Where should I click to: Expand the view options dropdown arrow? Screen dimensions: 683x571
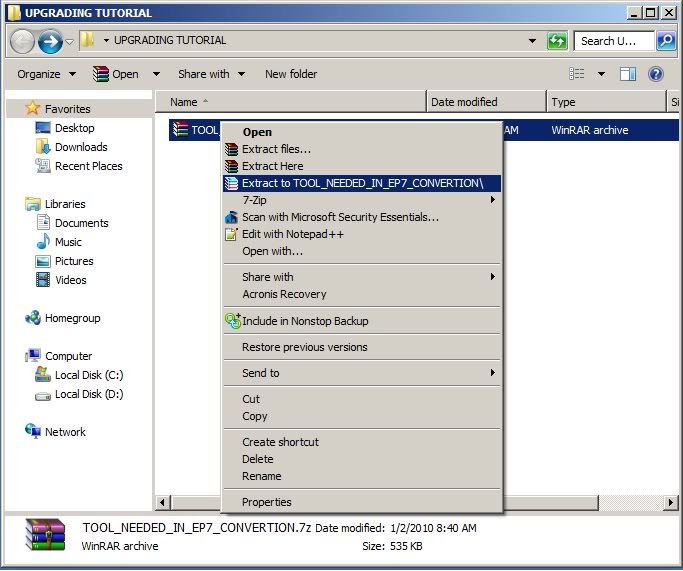click(601, 74)
